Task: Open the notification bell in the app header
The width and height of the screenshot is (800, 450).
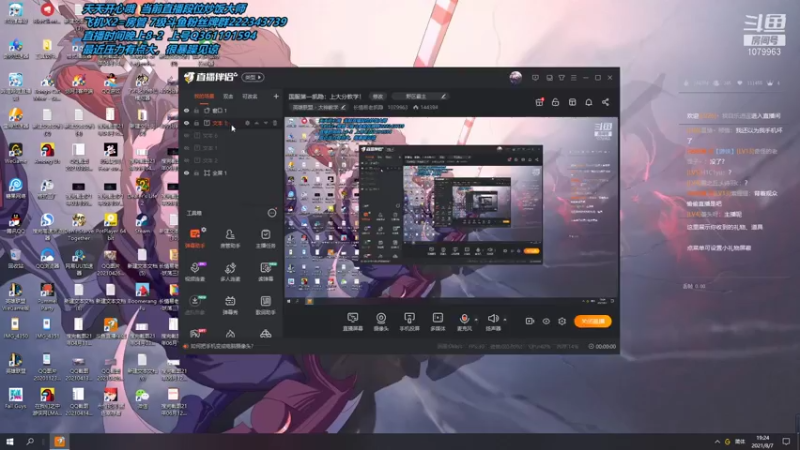Action: pyautogui.click(x=589, y=102)
